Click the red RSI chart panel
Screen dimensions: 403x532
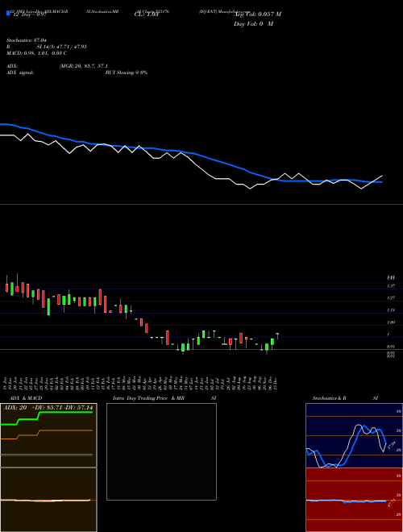tap(354, 500)
